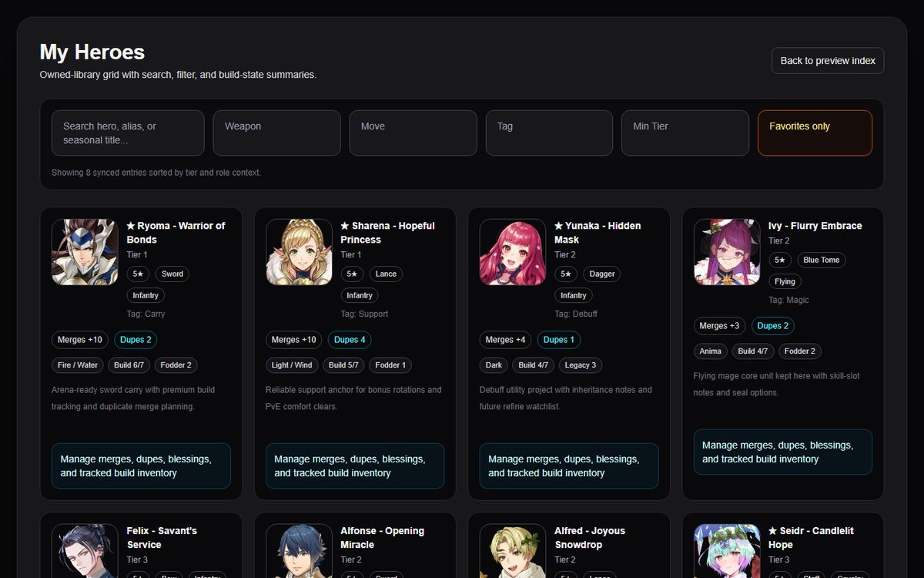Screen dimensions: 924x578
Task: Open the Weapon filter dropdown
Action: coord(276,133)
